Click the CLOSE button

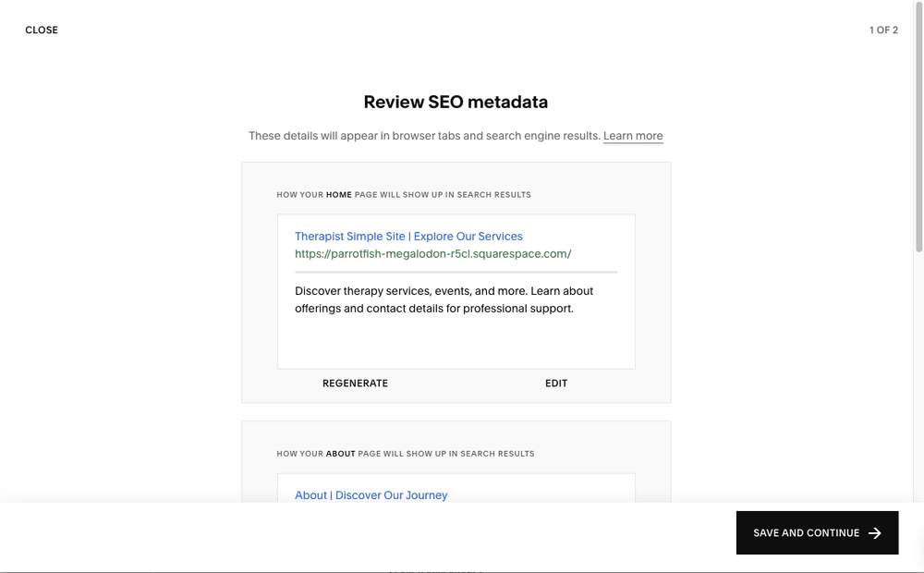click(x=42, y=30)
